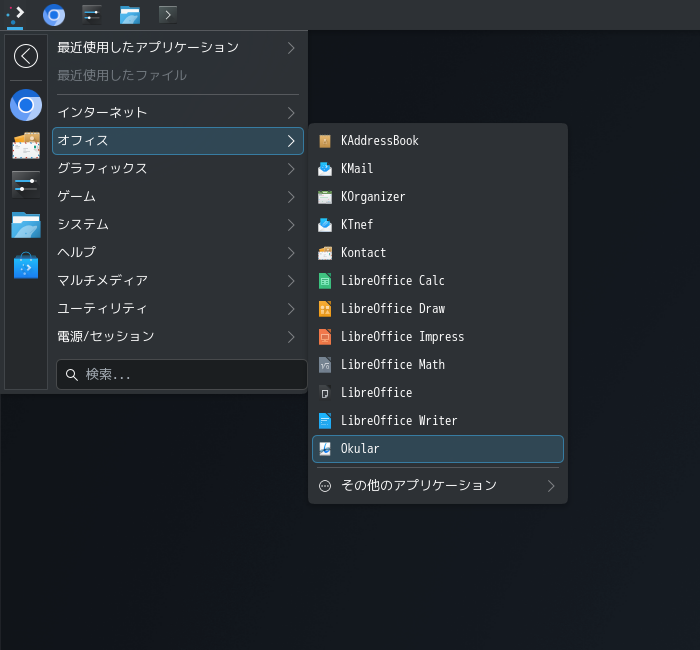
Task: Expand the ゲーム chevron
Action: (291, 197)
